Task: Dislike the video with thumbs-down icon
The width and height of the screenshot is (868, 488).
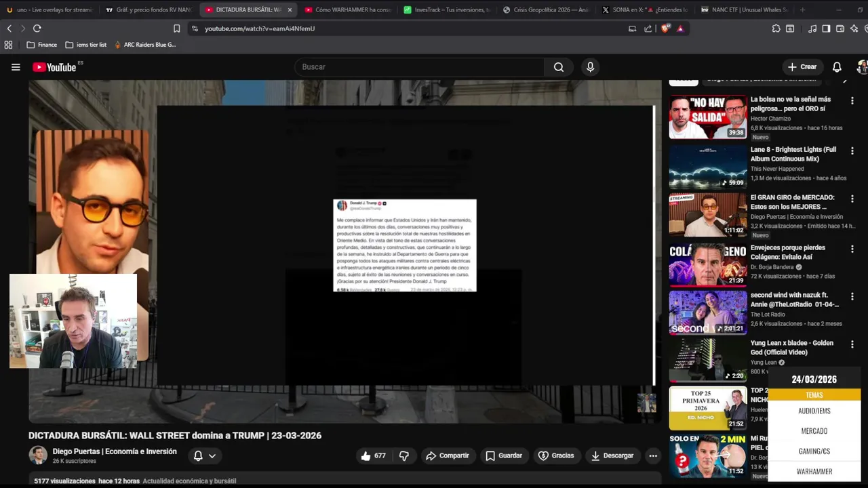Action: tap(404, 456)
